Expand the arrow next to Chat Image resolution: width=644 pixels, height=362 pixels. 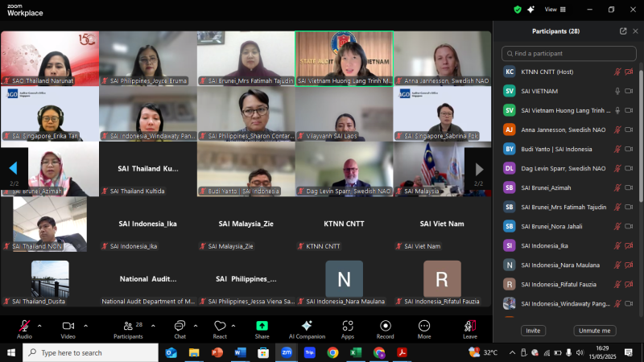pos(195,325)
